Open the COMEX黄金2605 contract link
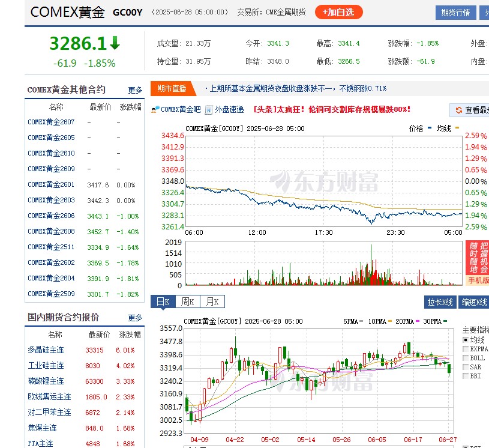The image size is (489, 448). pyautogui.click(x=51, y=138)
